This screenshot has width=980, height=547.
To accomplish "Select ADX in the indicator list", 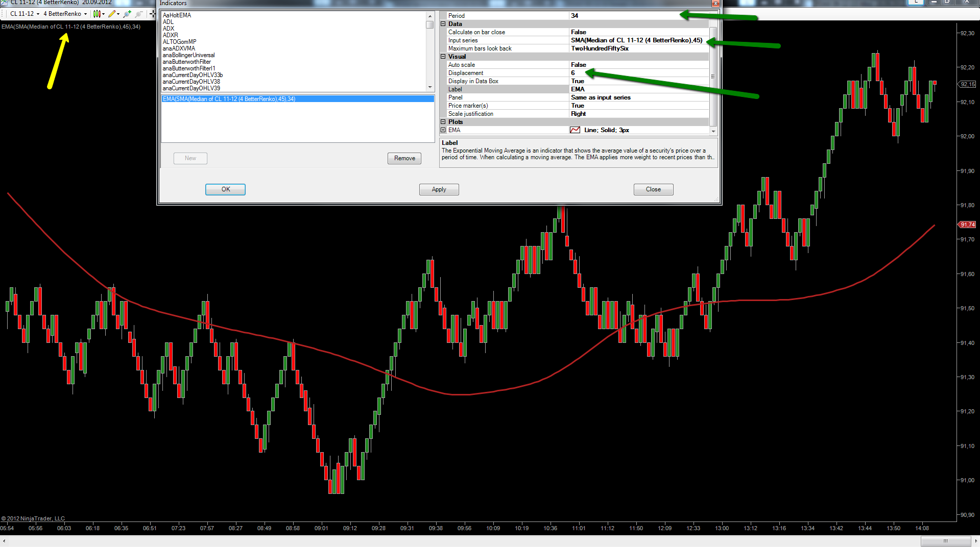I will (x=169, y=29).
